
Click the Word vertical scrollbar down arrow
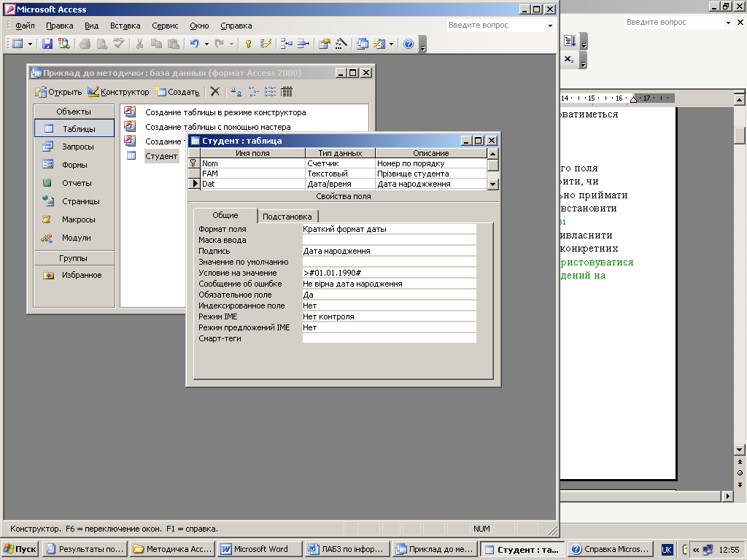coord(740,449)
